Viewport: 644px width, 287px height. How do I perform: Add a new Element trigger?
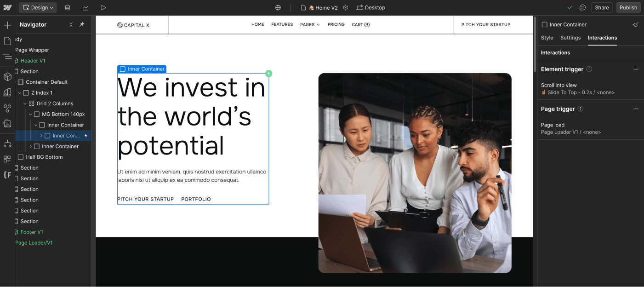tap(636, 69)
